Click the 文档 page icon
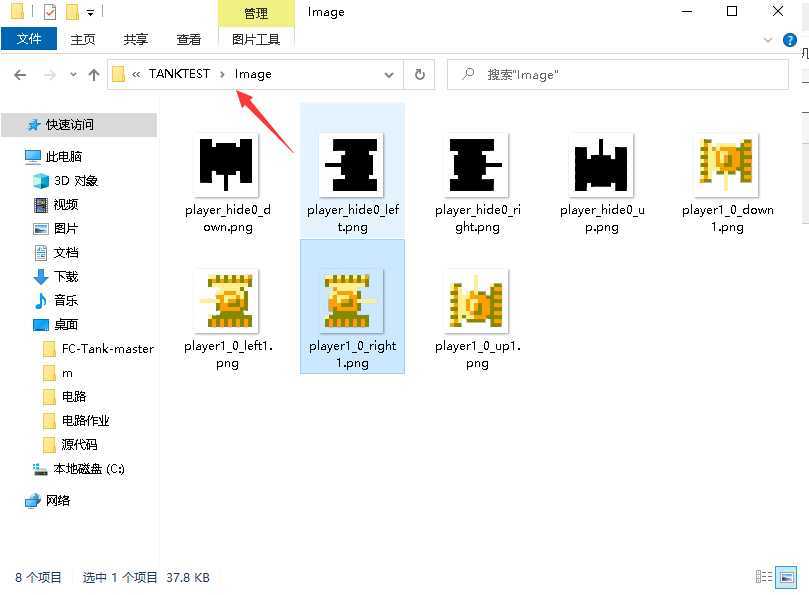 (41, 253)
